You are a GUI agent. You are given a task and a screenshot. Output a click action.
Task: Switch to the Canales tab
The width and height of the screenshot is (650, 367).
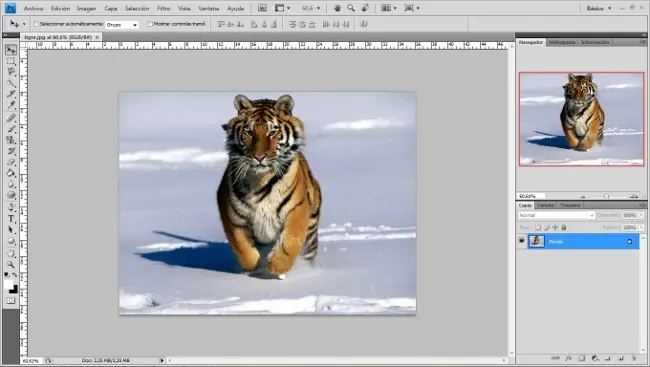coord(546,205)
